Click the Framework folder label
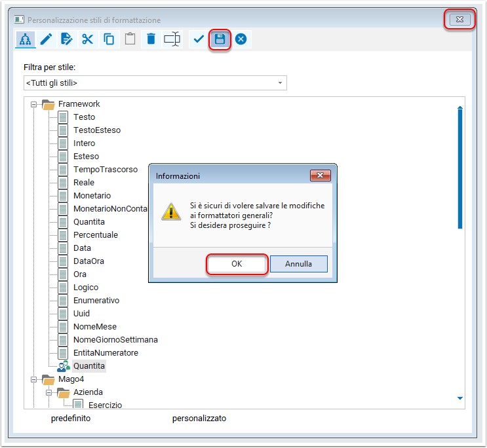The image size is (487, 448). point(79,104)
